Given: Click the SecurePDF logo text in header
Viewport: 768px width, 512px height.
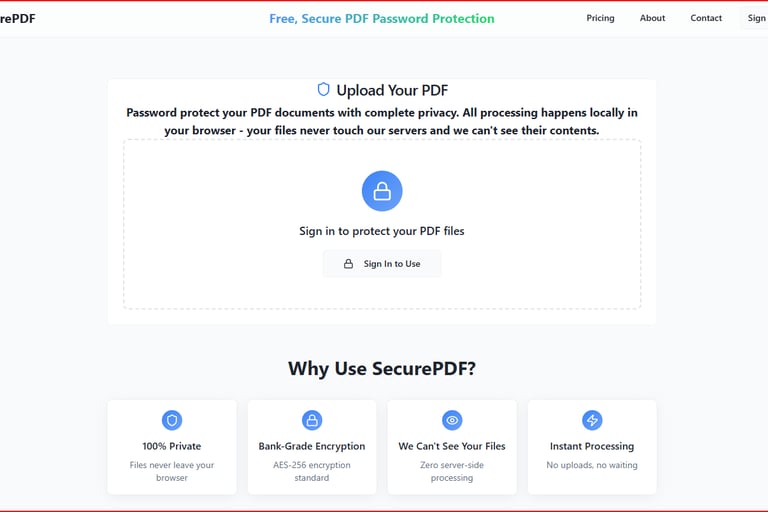Looking at the screenshot, I should tap(18, 19).
